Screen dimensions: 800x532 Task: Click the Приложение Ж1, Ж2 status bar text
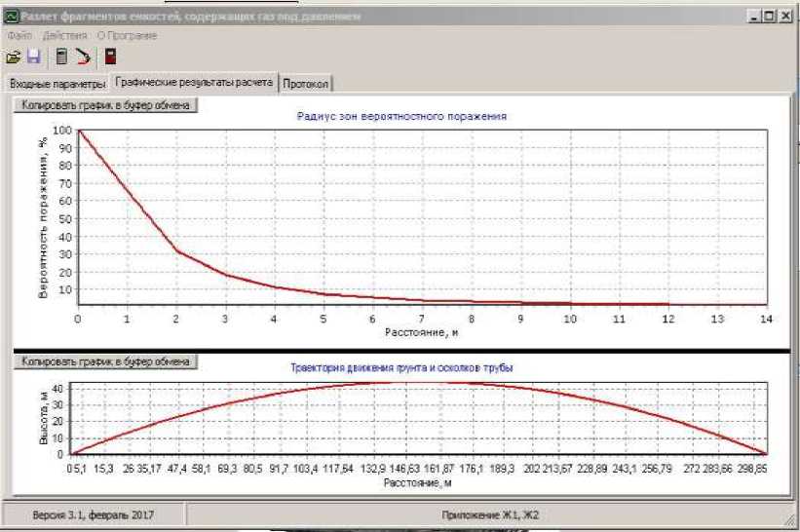pyautogui.click(x=490, y=515)
